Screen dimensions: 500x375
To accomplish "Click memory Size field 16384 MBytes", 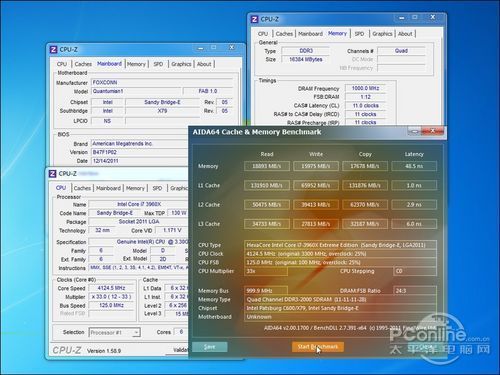I will (x=306, y=59).
